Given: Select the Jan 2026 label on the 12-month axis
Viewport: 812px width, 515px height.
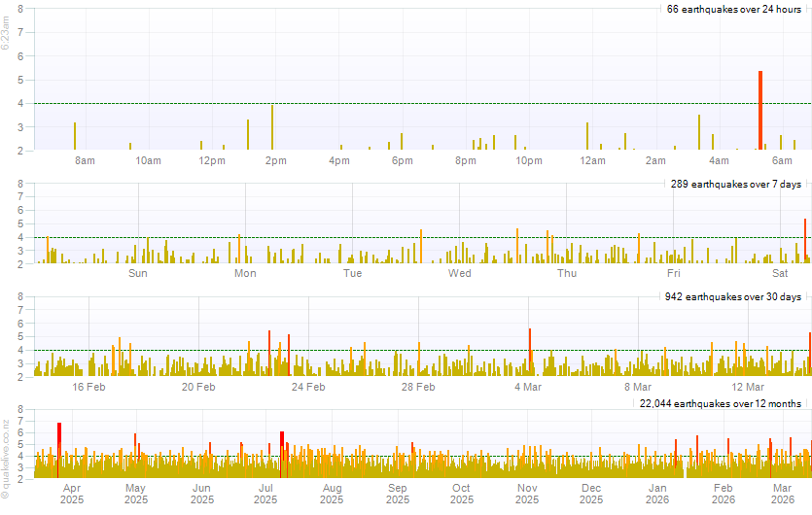Looking at the screenshot, I should click(x=658, y=494).
